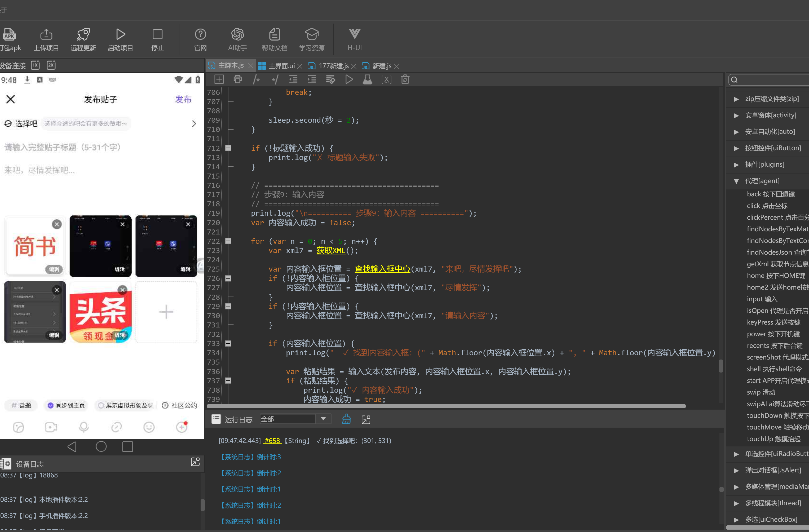Open 帮助文档 help documentation
The height and width of the screenshot is (532, 809).
pyautogui.click(x=275, y=39)
